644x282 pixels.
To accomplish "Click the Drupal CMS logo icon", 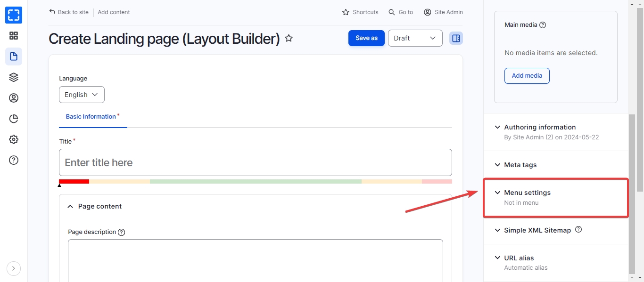I will (14, 15).
